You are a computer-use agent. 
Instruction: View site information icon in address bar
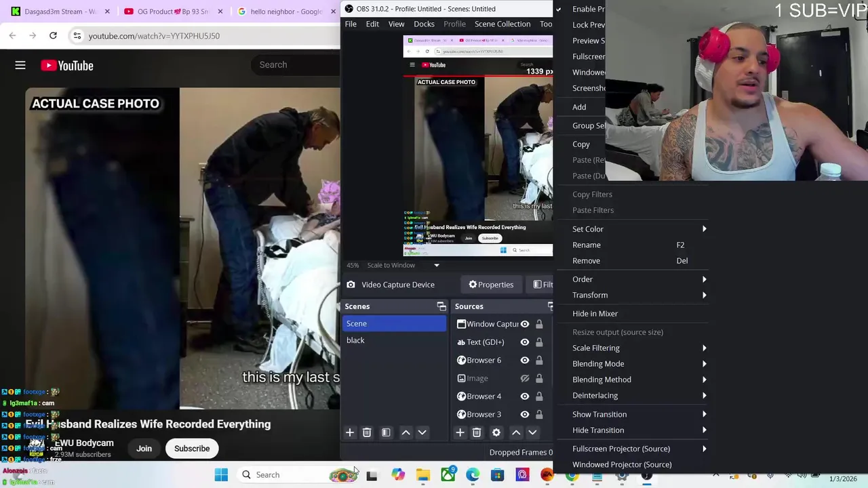[x=77, y=36]
